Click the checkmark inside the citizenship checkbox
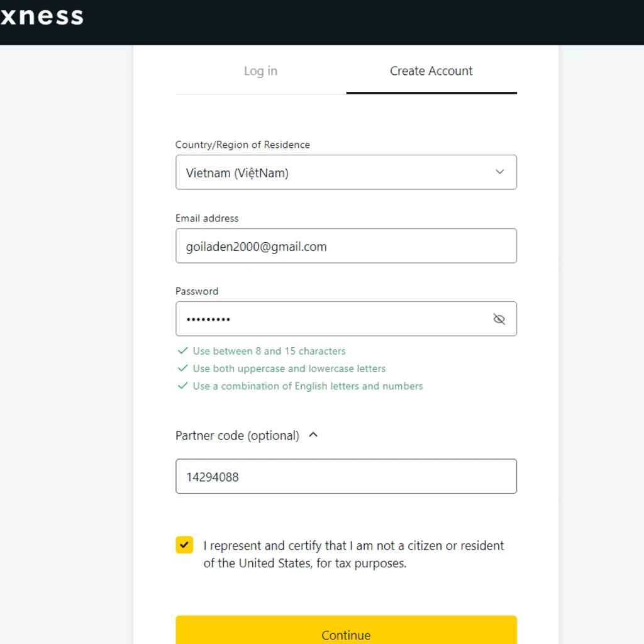 point(184,545)
